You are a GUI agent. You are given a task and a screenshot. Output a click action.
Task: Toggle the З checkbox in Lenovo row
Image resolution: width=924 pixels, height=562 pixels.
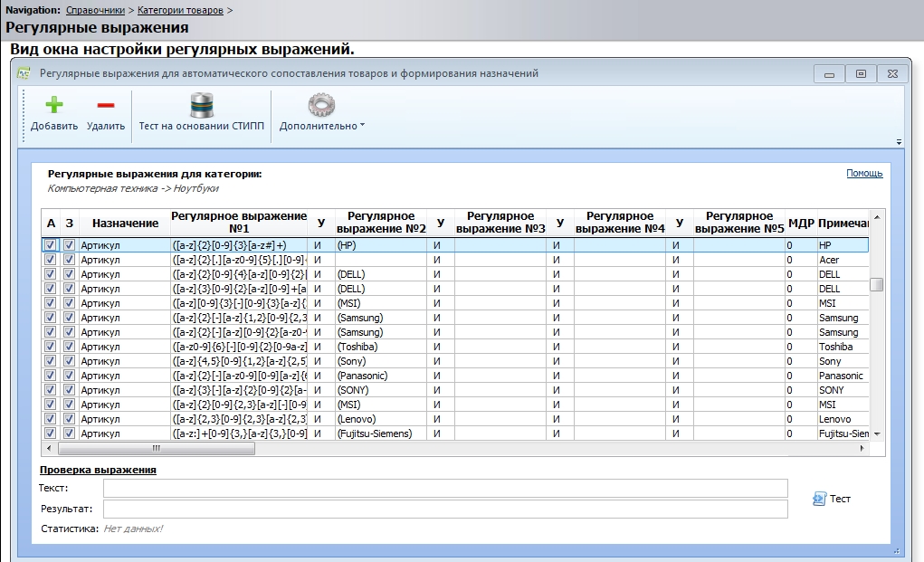click(69, 418)
